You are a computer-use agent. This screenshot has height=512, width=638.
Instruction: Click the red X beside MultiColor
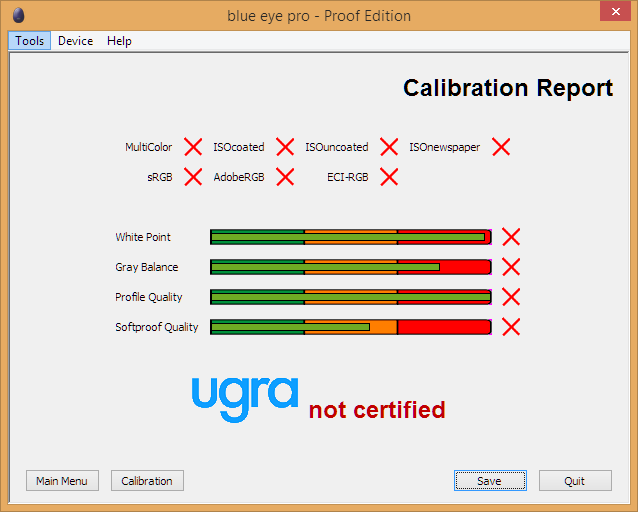193,147
